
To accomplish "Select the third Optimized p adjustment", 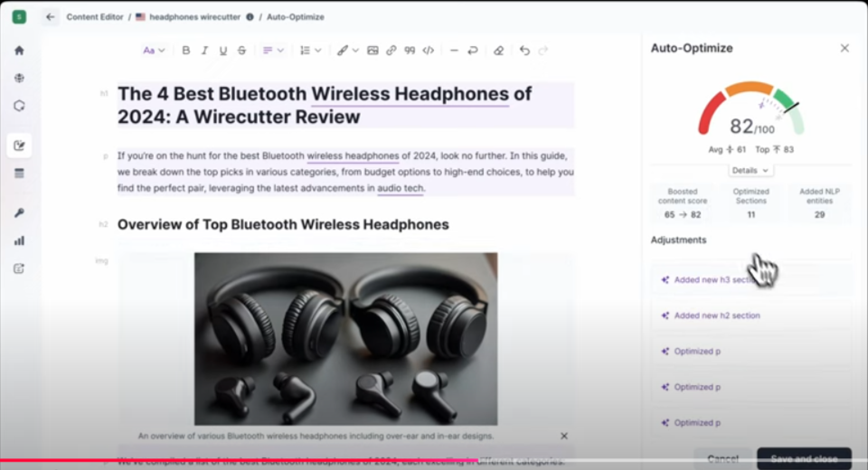I will click(x=750, y=422).
